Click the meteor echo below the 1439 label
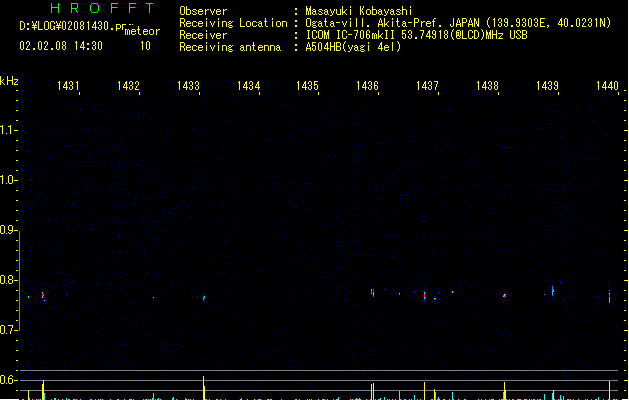 (x=552, y=291)
